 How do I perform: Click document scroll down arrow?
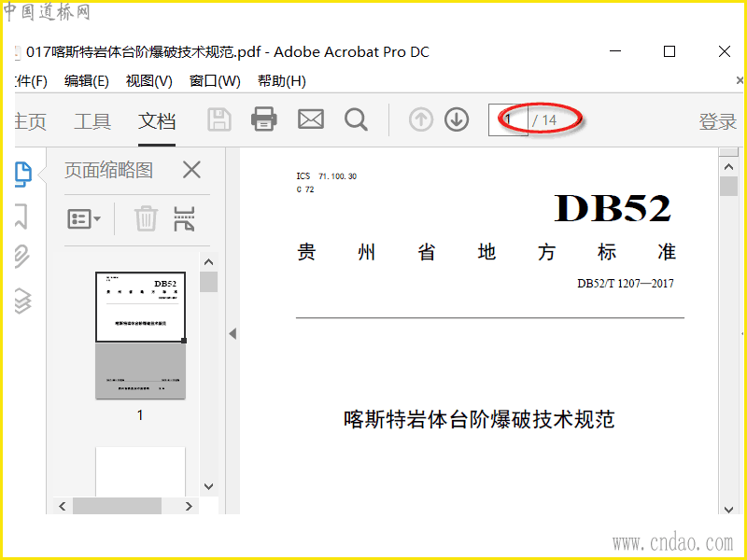point(728,510)
